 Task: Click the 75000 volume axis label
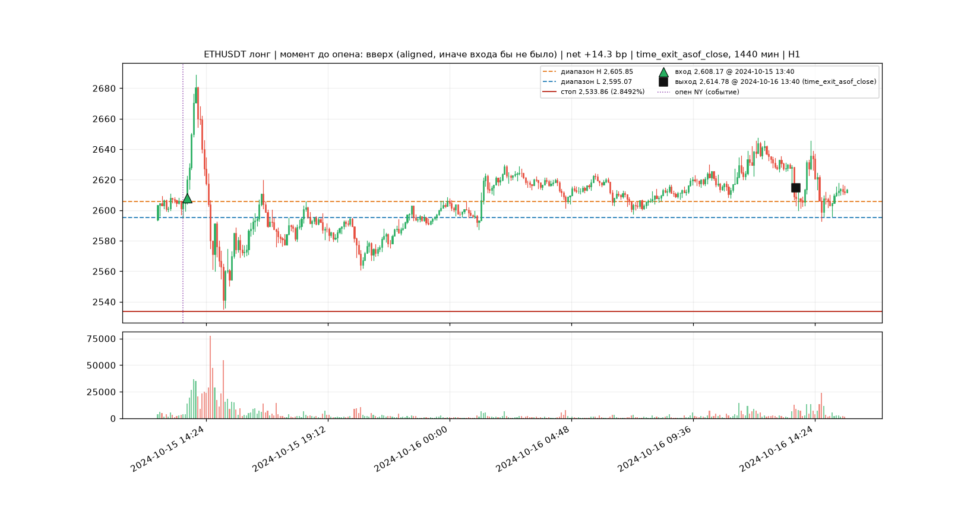(x=102, y=339)
